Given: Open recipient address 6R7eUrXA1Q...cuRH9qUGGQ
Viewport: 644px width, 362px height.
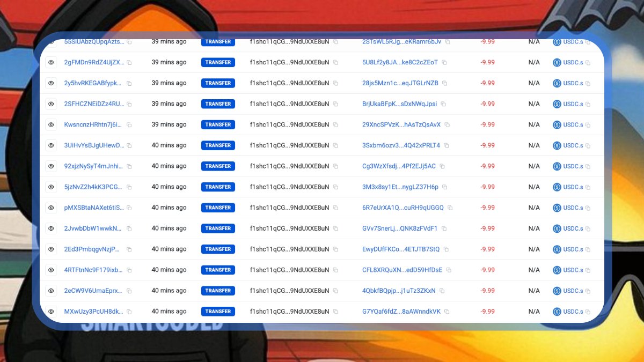Looking at the screenshot, I should 403,208.
